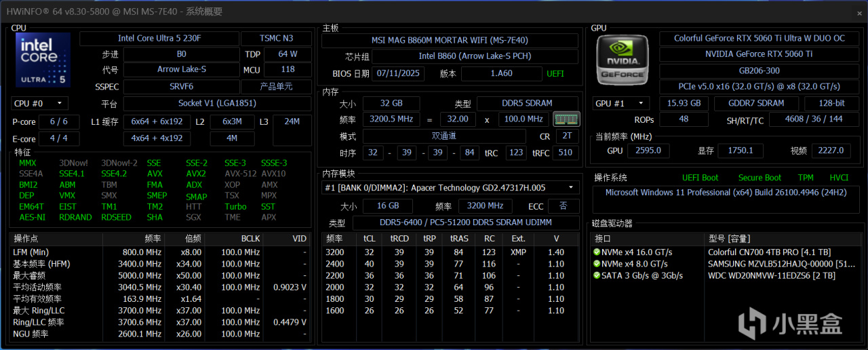This screenshot has width=868, height=350.
Task: Click the Arrow Lake-S codename field
Action: point(182,69)
